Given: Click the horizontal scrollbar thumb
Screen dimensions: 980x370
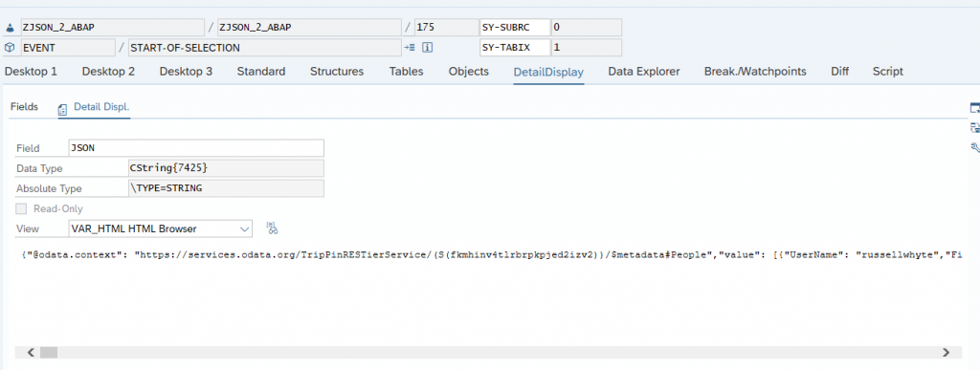Looking at the screenshot, I should tap(49, 353).
